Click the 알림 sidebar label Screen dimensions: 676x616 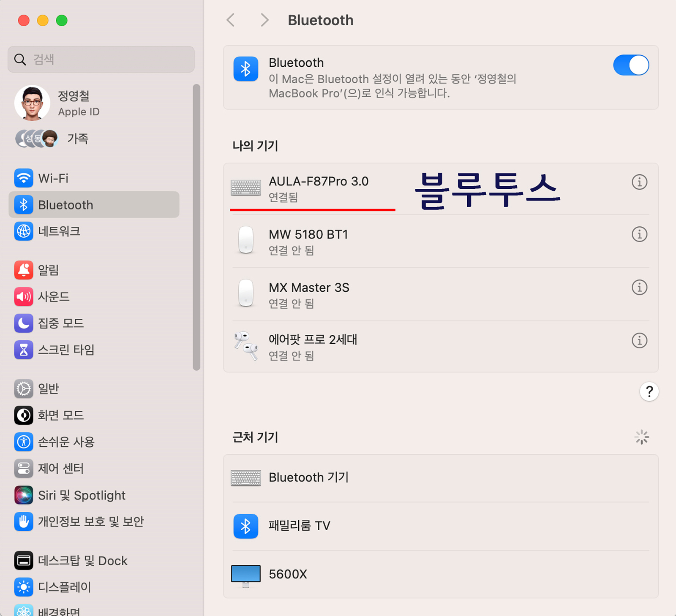(x=49, y=270)
